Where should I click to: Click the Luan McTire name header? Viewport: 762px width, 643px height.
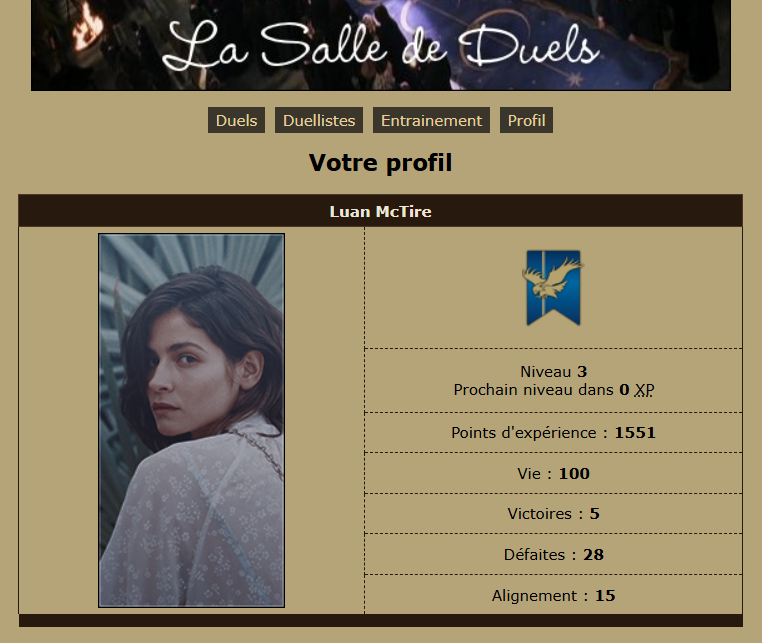381,211
